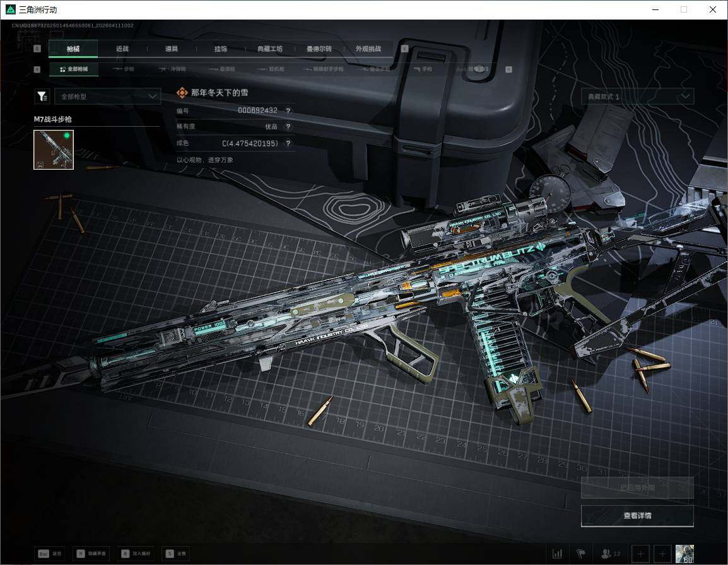Image resolution: width=728 pixels, height=565 pixels.
Task: Click the first plus team slot
Action: 640,554
